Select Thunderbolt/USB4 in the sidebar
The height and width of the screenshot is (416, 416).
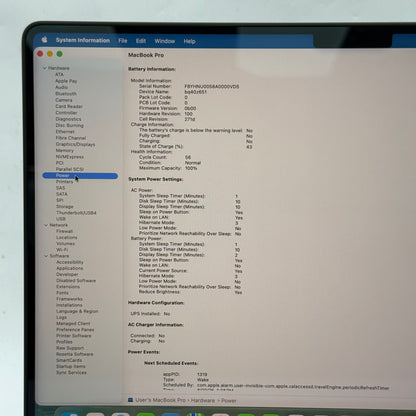pos(76,213)
